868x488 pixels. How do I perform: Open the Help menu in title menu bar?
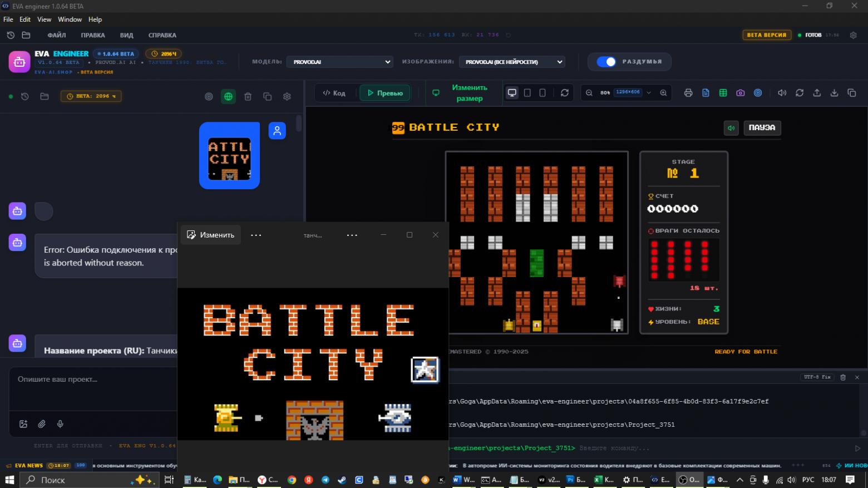(x=95, y=19)
